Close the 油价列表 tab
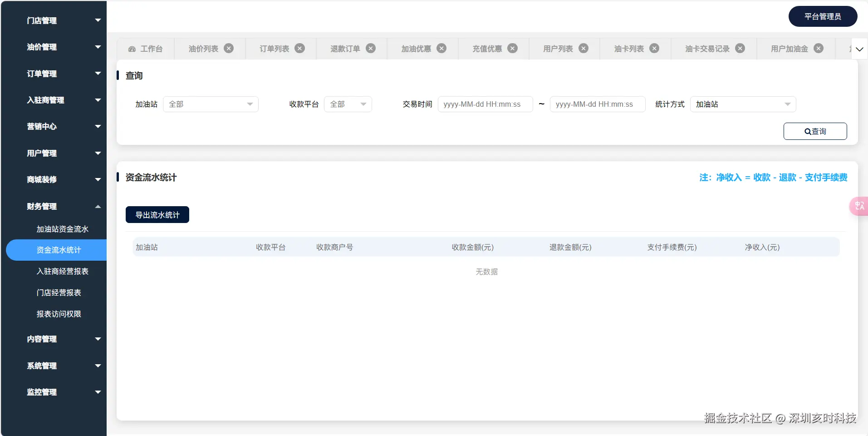The image size is (868, 436). (x=229, y=48)
